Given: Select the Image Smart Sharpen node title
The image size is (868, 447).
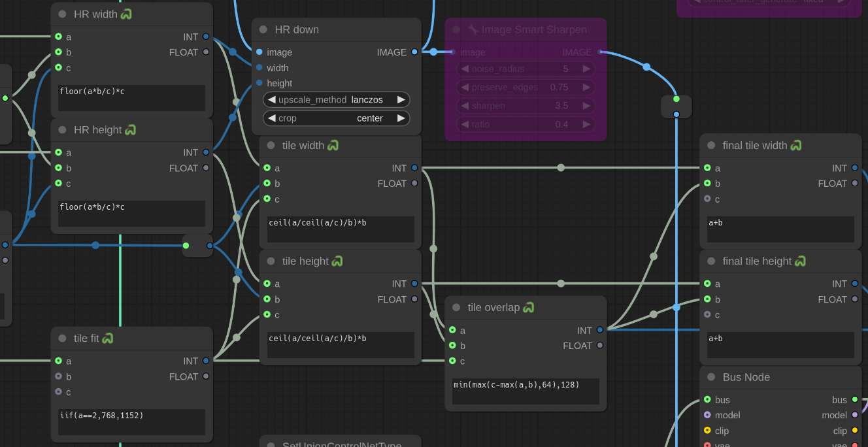Looking at the screenshot, I should click(534, 29).
